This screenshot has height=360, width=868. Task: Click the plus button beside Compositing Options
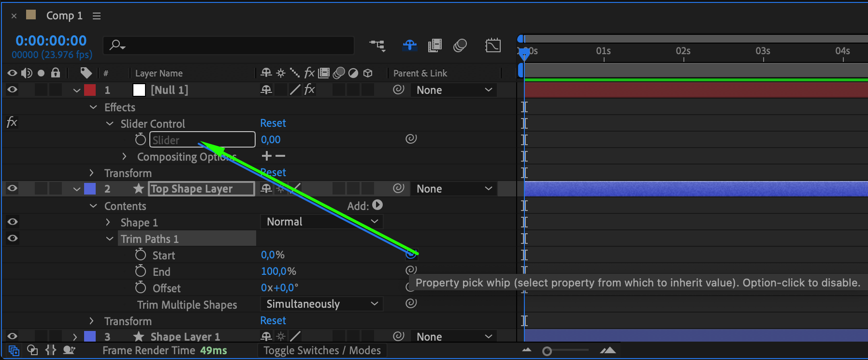[266, 156]
